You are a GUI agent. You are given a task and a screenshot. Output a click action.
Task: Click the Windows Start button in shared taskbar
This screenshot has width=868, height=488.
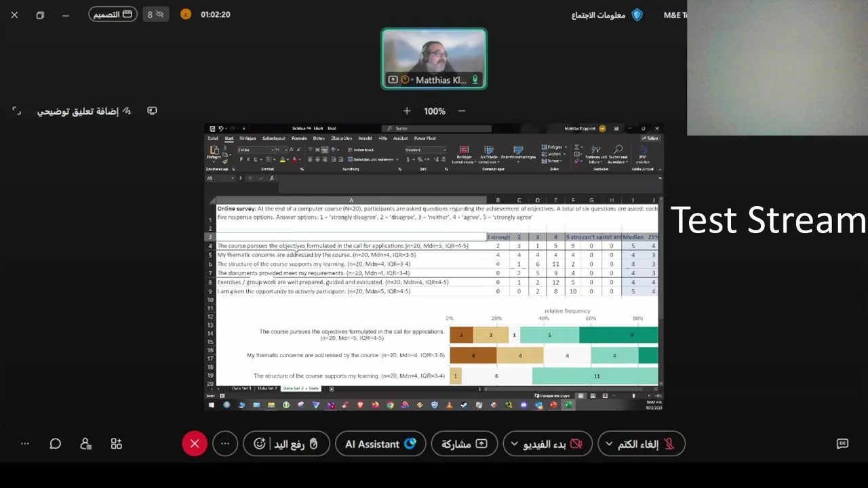(211, 405)
